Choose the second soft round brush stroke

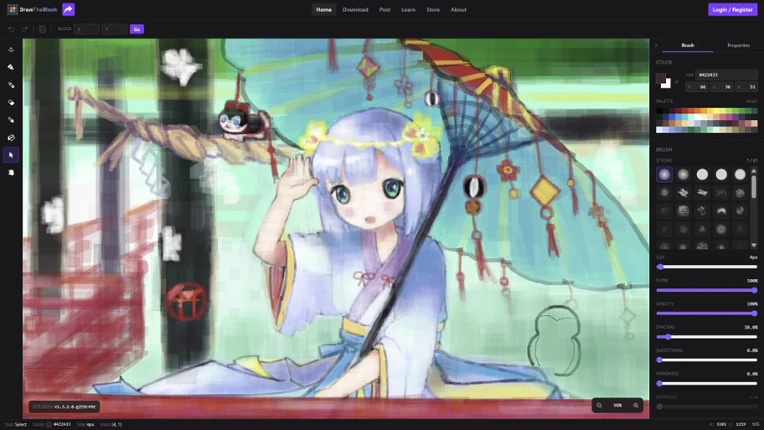[x=683, y=174]
